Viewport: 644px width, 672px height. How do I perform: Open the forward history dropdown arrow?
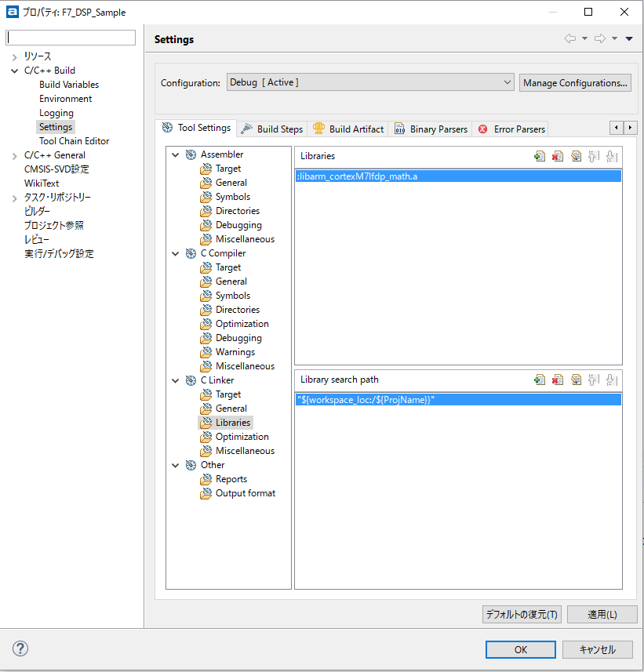point(614,38)
